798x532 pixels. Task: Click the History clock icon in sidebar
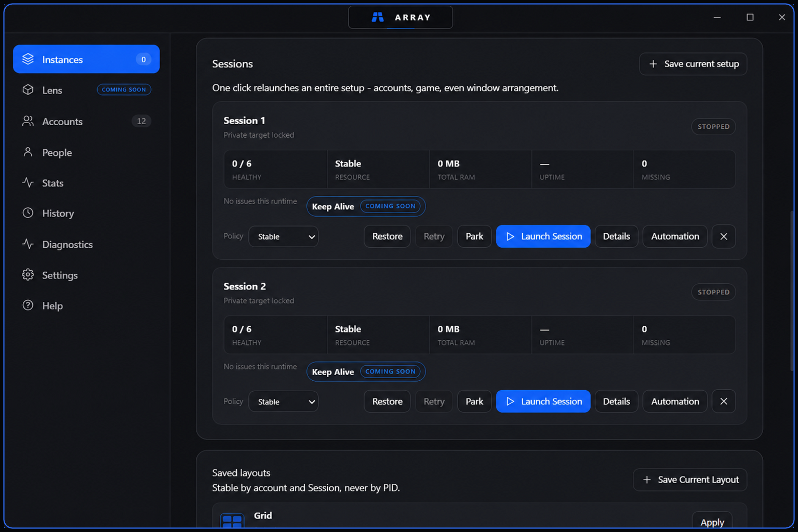coord(28,213)
